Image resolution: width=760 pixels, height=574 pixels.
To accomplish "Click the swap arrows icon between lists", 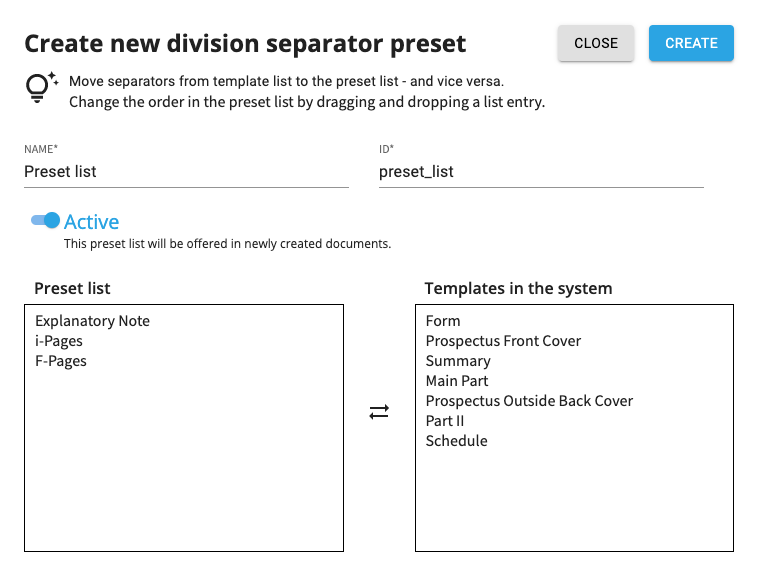I will click(379, 412).
